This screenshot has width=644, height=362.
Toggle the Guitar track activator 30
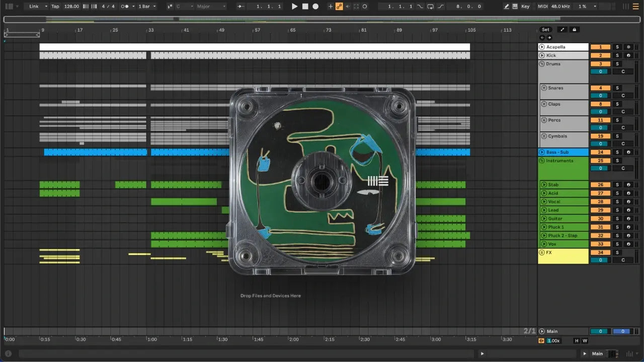click(x=600, y=219)
